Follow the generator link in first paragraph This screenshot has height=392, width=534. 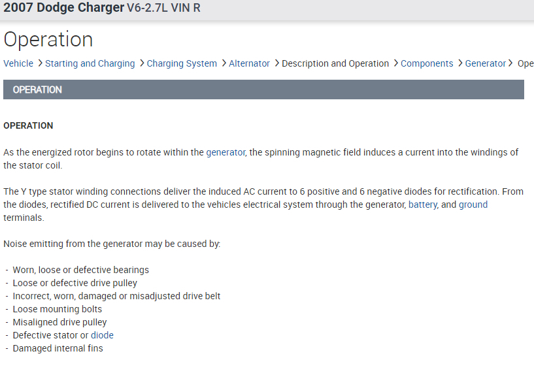click(x=225, y=152)
